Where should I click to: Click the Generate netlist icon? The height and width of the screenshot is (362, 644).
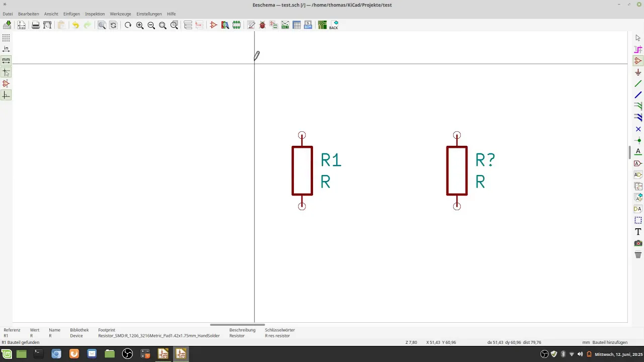point(285,25)
